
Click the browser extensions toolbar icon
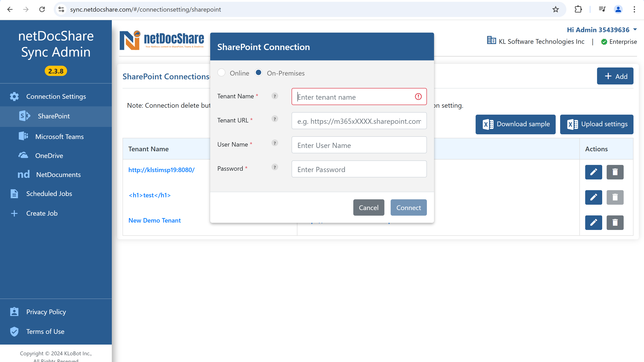(x=578, y=10)
